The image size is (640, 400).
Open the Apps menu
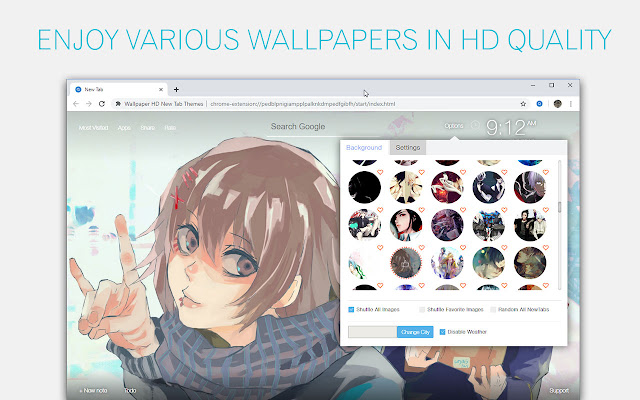(x=124, y=127)
